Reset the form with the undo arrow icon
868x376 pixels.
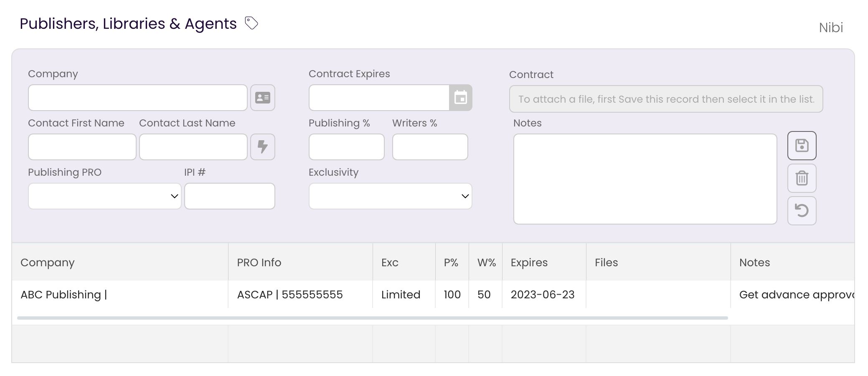coord(802,211)
